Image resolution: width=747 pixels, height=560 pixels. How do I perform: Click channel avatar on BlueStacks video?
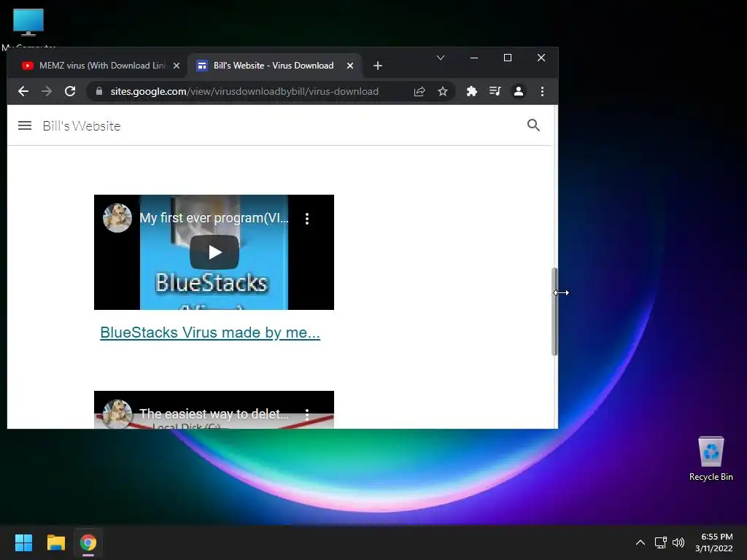pyautogui.click(x=117, y=218)
